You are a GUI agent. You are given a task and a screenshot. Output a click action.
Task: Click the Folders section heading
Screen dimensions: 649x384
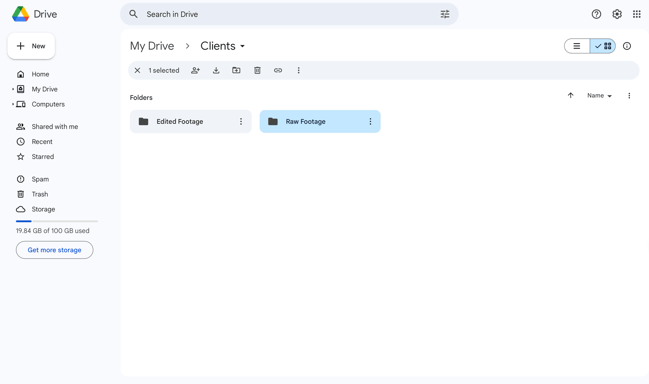(x=141, y=98)
